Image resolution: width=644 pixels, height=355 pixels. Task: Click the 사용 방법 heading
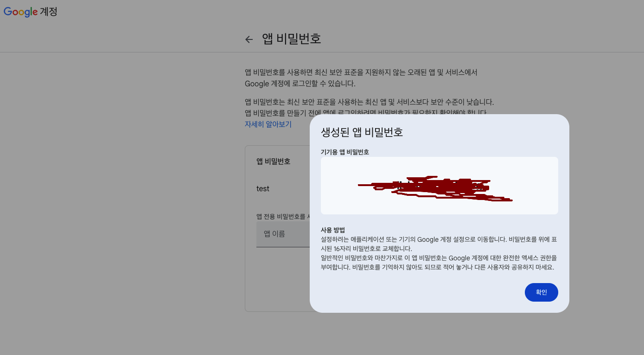[333, 230]
